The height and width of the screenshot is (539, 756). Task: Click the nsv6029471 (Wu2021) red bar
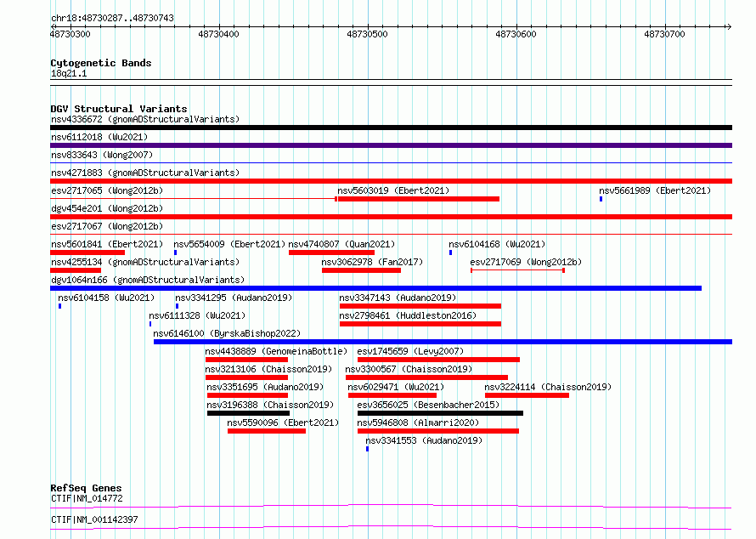(392, 395)
